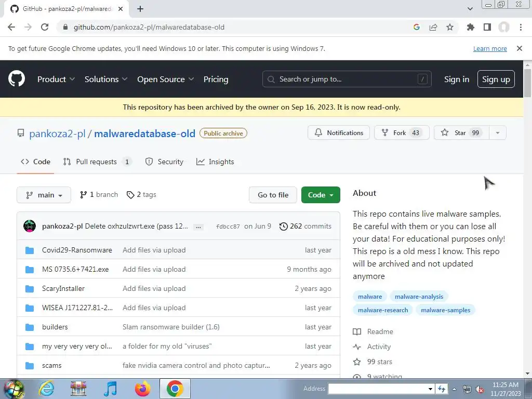Image resolution: width=532 pixels, height=399 pixels.
Task: Open Chrome three-dot menu
Action: pyautogui.click(x=521, y=27)
